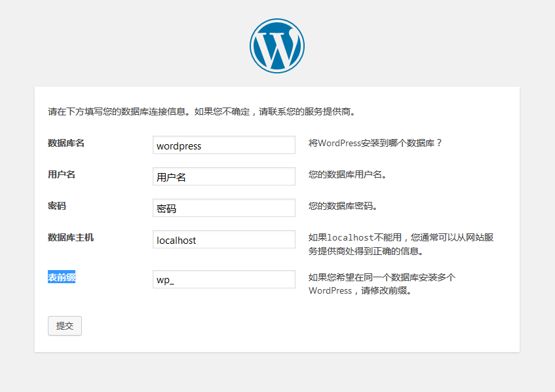Click the hint starting 如果localhost不能用
Screen dimensions: 555x392
click(401, 245)
